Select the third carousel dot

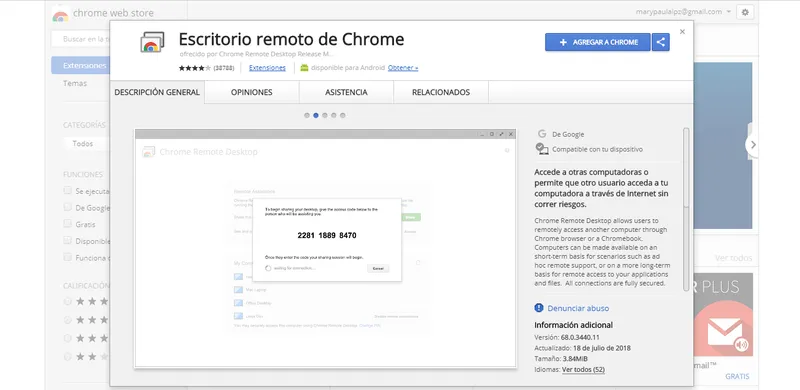[x=325, y=115]
